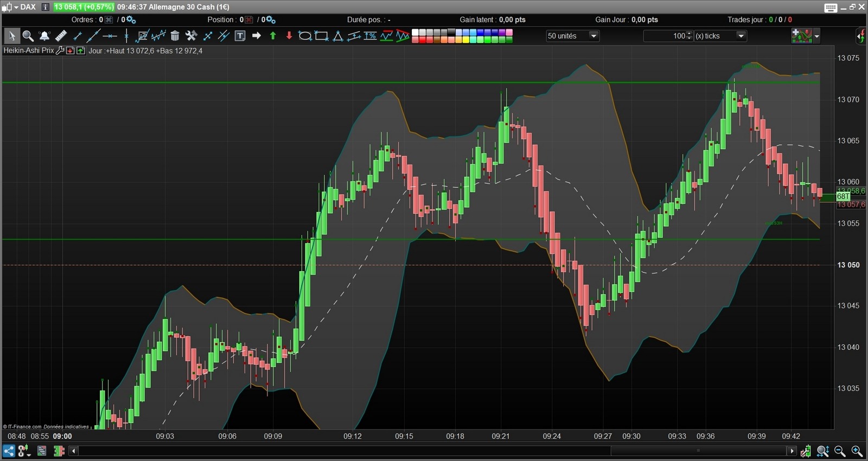
Task: Select the text annotation tool
Action: [240, 36]
